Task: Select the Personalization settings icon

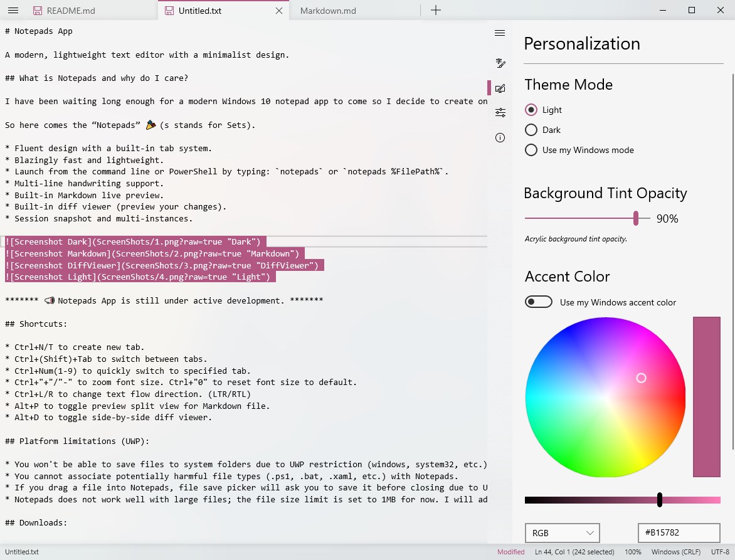Action: [500, 88]
